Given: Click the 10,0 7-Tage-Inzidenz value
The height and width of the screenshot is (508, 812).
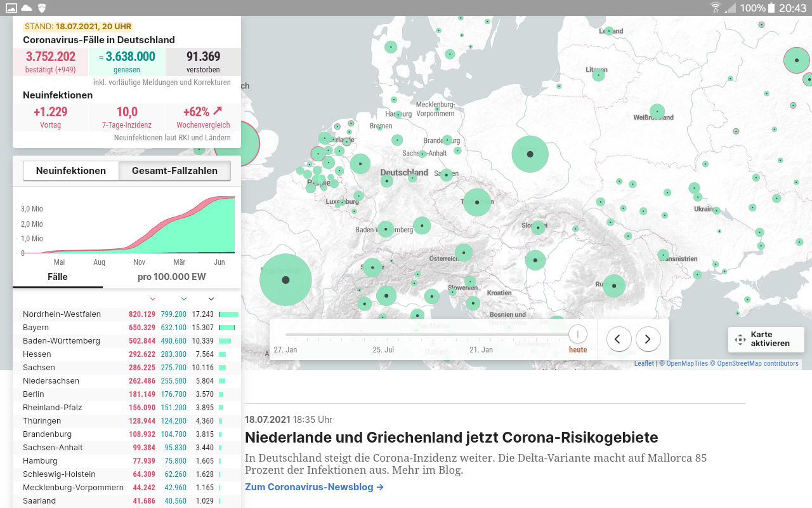Looking at the screenshot, I should (x=127, y=112).
